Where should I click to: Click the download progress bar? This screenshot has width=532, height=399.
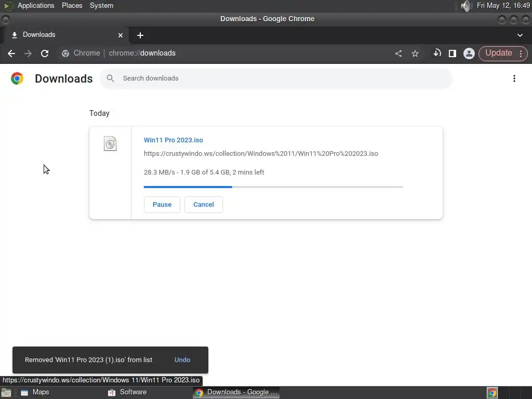[273, 187]
